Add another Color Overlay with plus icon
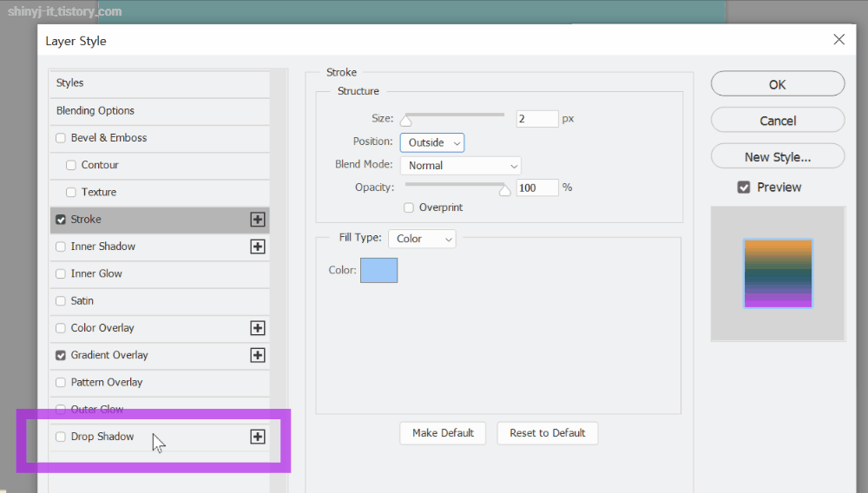The image size is (868, 493). point(258,327)
